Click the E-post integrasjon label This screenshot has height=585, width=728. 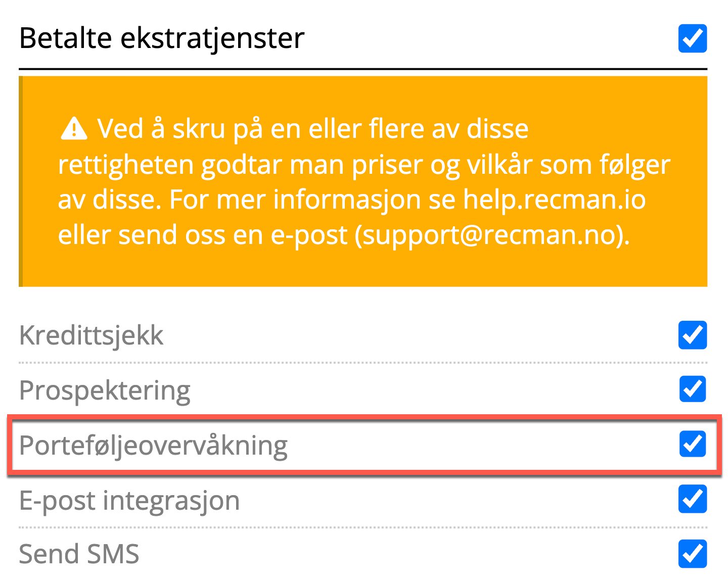coord(129,501)
